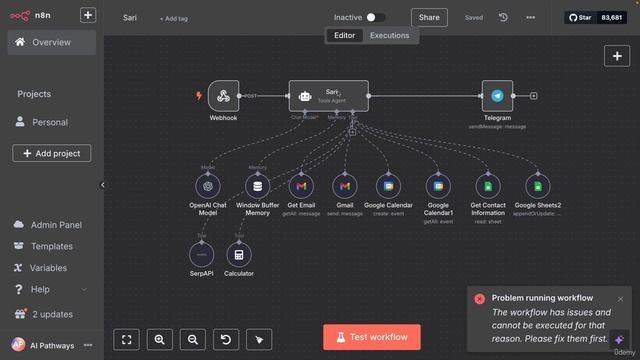Click the fit-to-view zoom icon
This screenshot has width=640, height=360.
(127, 339)
